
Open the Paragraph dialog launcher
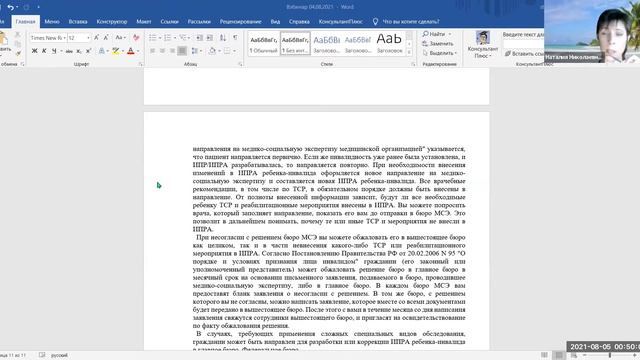pyautogui.click(x=240, y=64)
